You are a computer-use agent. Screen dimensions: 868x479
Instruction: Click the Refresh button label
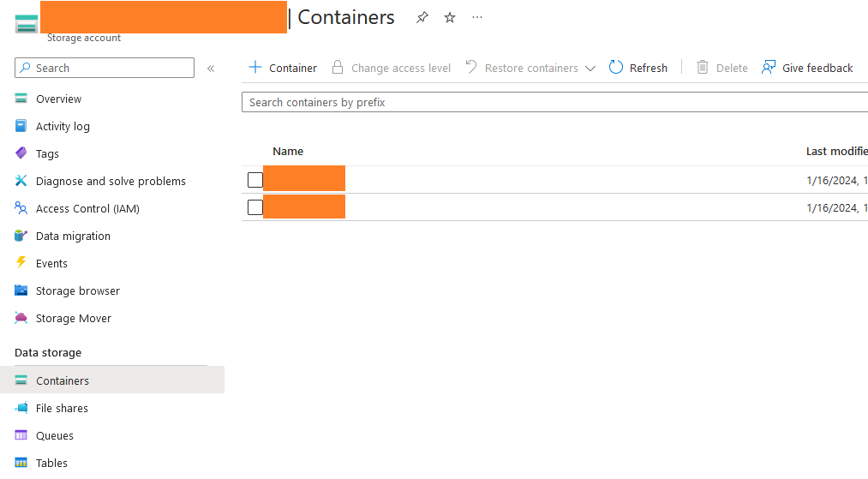point(649,68)
